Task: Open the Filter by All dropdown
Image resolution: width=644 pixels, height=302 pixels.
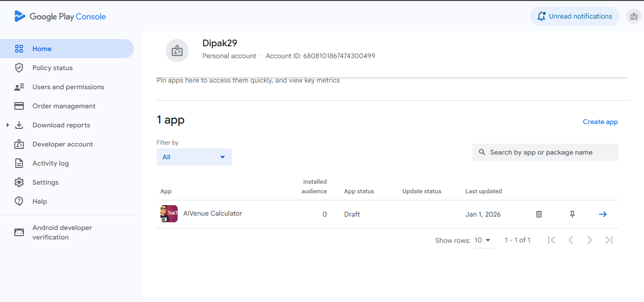Action: 194,157
